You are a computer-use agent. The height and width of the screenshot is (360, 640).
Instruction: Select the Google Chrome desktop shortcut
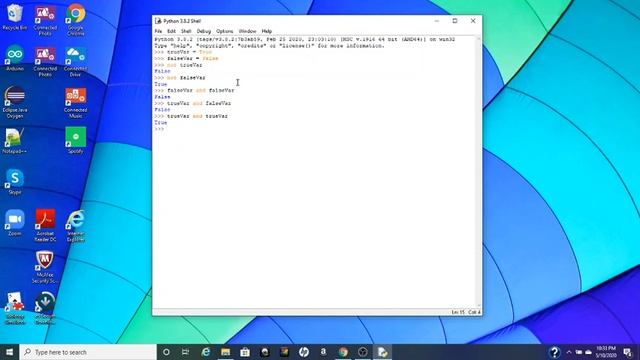pyautogui.click(x=76, y=20)
